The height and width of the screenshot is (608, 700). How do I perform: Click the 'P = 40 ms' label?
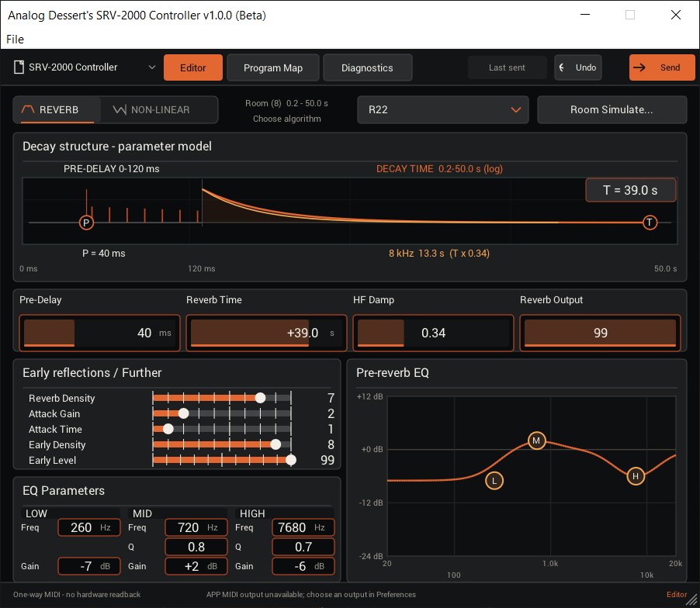(103, 254)
